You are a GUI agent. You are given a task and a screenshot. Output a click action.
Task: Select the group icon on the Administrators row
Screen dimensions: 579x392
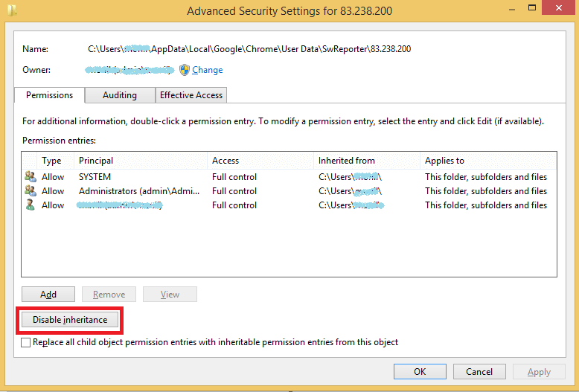[31, 191]
